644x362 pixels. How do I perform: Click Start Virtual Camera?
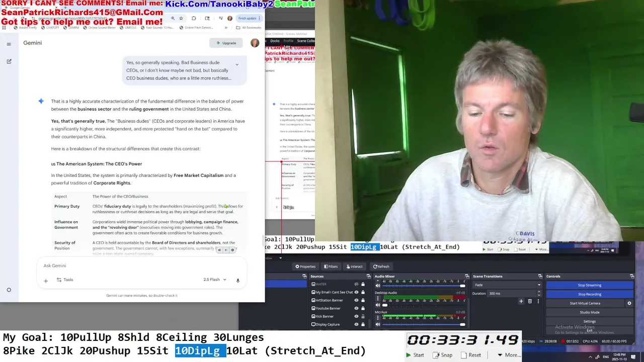[585, 303]
